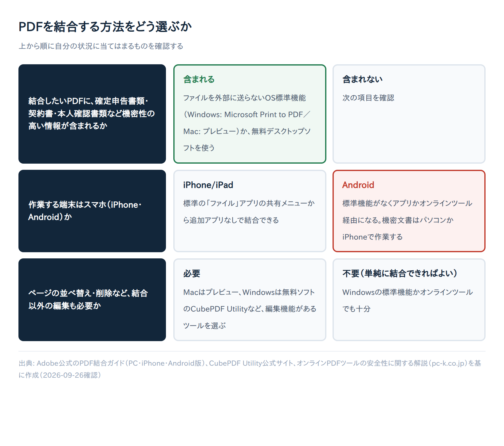The width and height of the screenshot is (504, 446).
Task: Click the green '含まれる' heading
Action: (199, 79)
